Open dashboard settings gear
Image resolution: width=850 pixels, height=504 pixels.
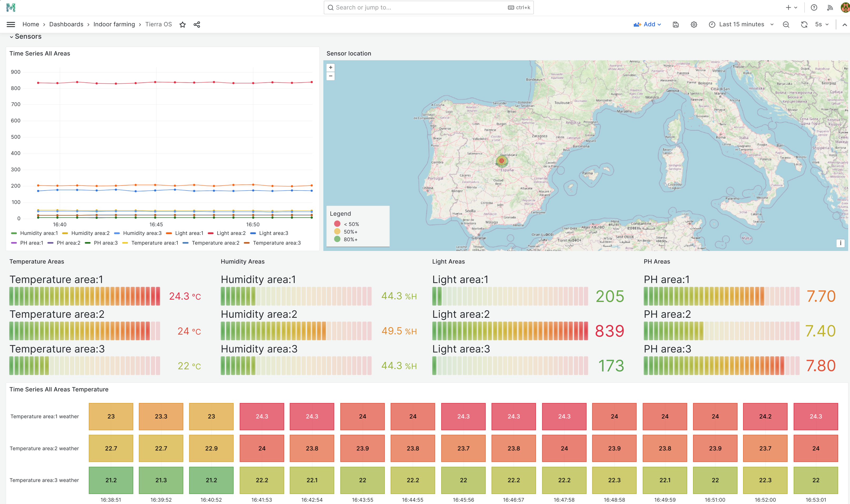point(694,24)
